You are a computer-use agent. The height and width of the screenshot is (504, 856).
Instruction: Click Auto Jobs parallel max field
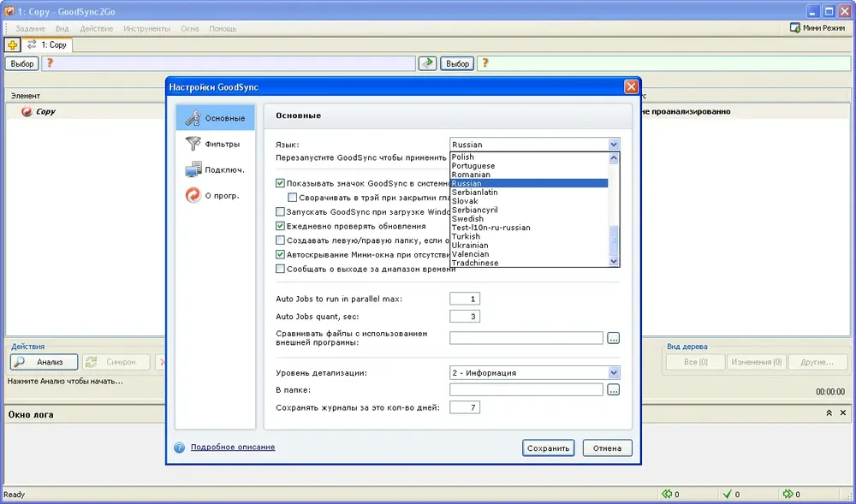pyautogui.click(x=465, y=299)
